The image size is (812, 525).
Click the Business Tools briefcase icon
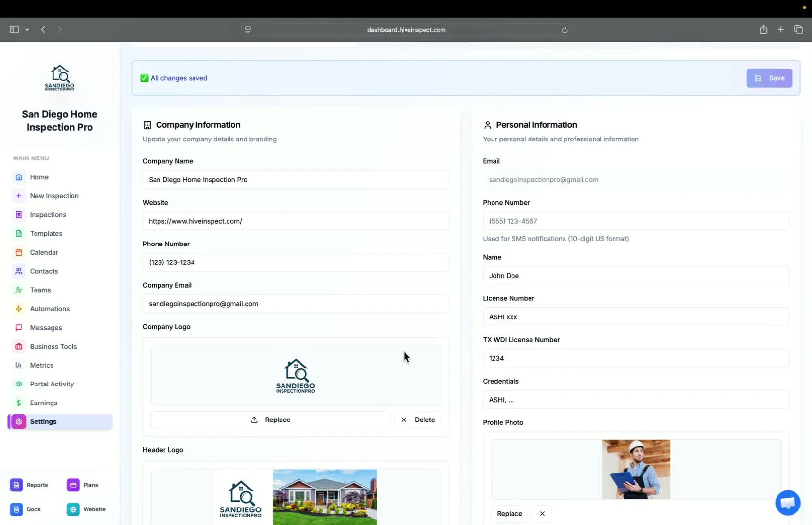[19, 347]
